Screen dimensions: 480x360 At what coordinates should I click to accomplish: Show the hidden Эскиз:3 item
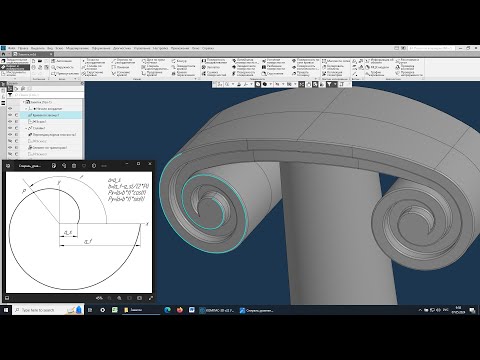pyautogui.click(x=10, y=154)
